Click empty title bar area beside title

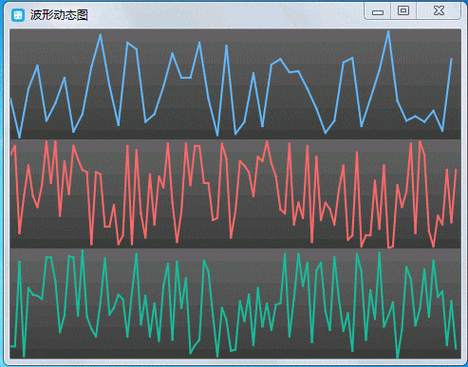click(227, 15)
